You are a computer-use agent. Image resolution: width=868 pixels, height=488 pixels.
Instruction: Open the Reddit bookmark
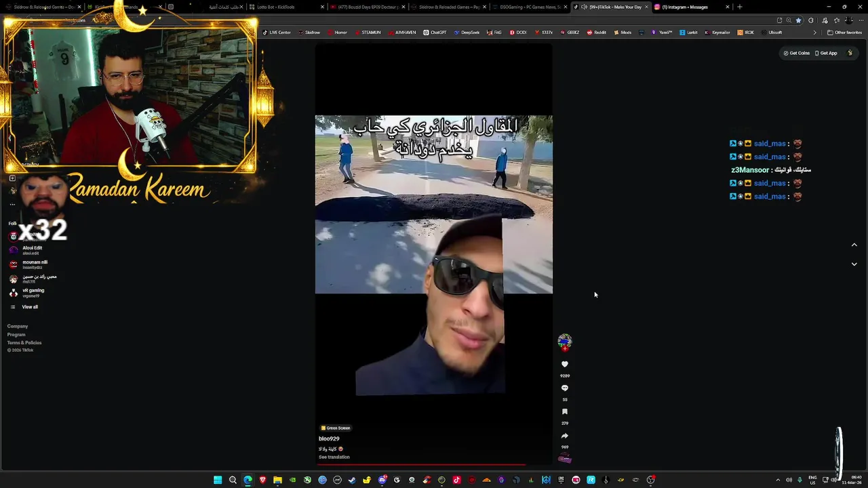pos(597,33)
